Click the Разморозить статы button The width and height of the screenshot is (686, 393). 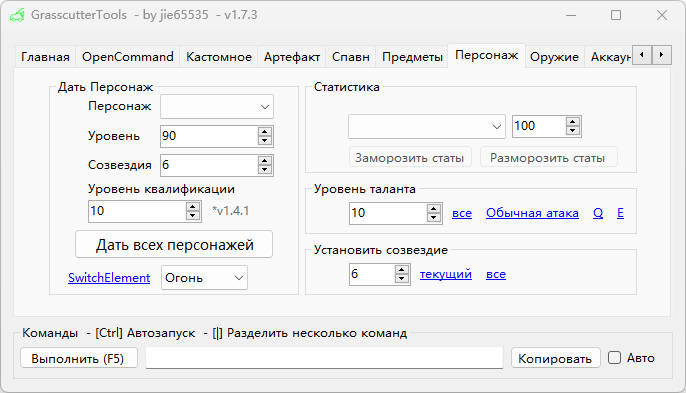click(548, 157)
